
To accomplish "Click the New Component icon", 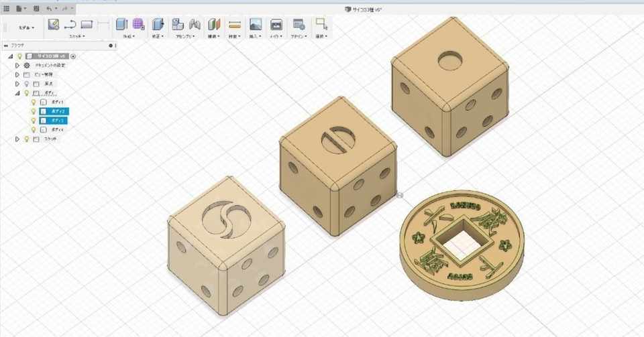I will tap(177, 25).
